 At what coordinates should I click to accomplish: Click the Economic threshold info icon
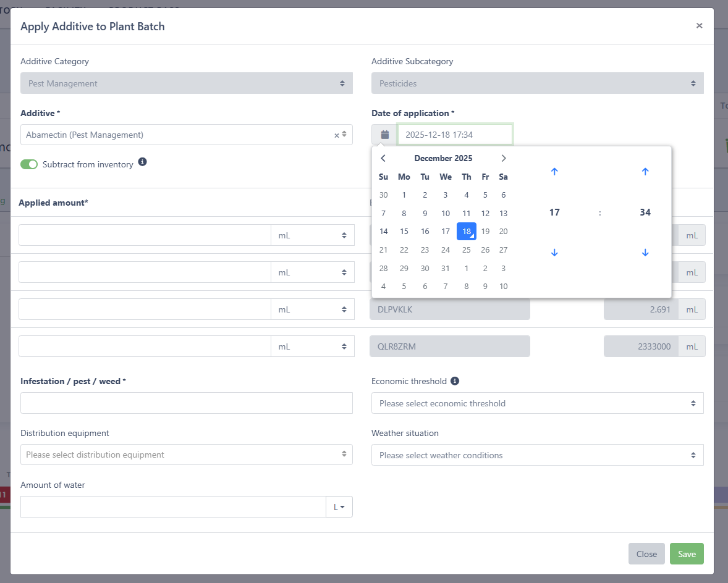[x=455, y=381]
